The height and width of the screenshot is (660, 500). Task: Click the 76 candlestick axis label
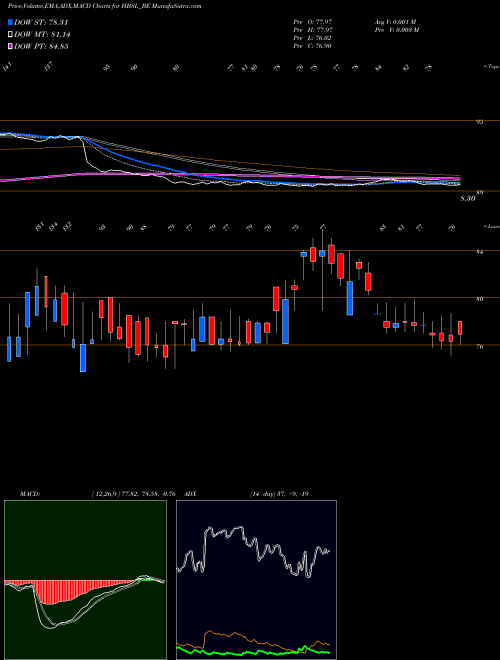pos(479,347)
